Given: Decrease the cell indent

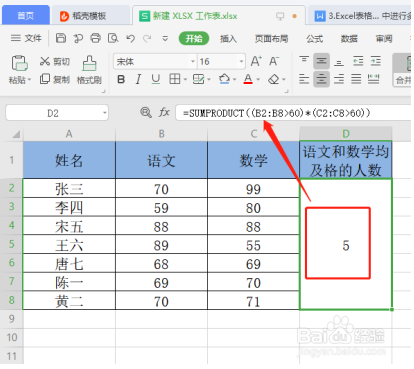Looking at the screenshot, I should pyautogui.click(x=358, y=61).
